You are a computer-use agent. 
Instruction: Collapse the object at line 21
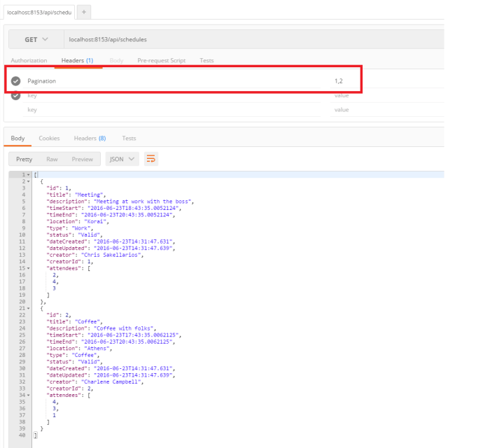coord(29,309)
